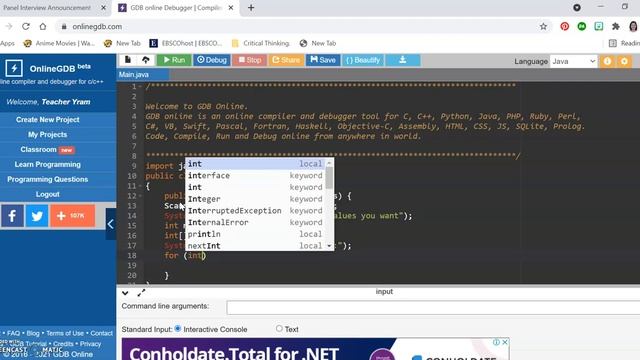Viewport: 640px width, 360px height.
Task: Bookmark this page with star icon
Action: click(543, 27)
